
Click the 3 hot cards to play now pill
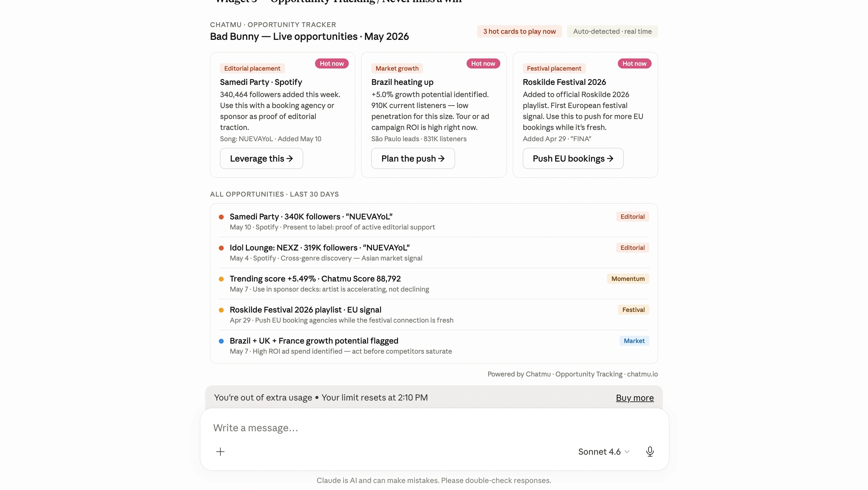[519, 31]
